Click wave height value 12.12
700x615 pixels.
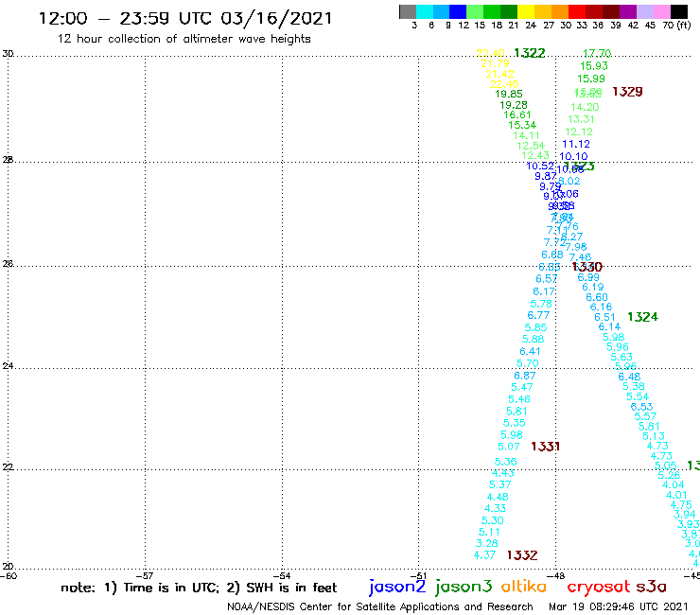coord(579,132)
